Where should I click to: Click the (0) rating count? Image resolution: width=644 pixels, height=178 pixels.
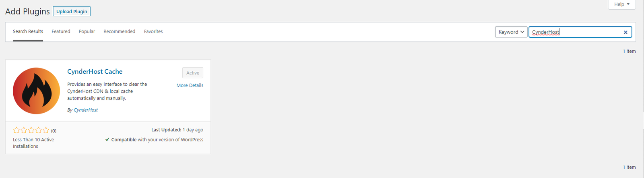pyautogui.click(x=54, y=131)
